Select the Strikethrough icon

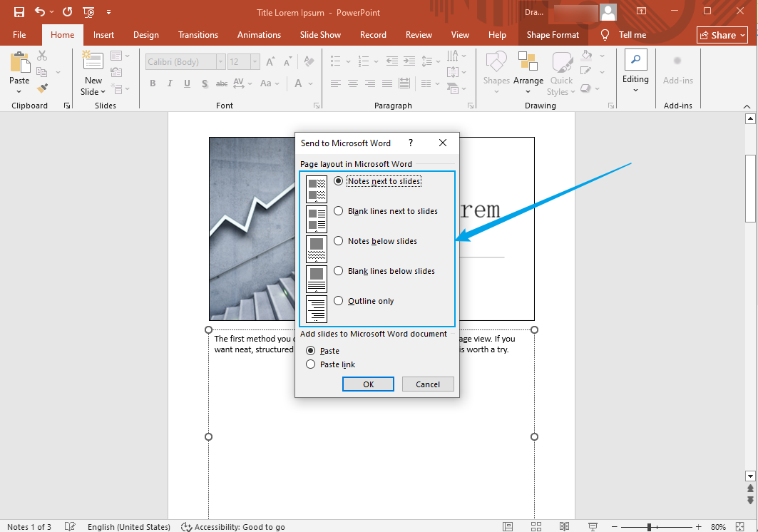[222, 83]
